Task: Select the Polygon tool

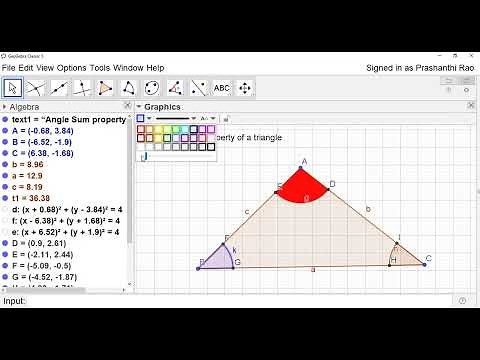Action: pyautogui.click(x=106, y=88)
